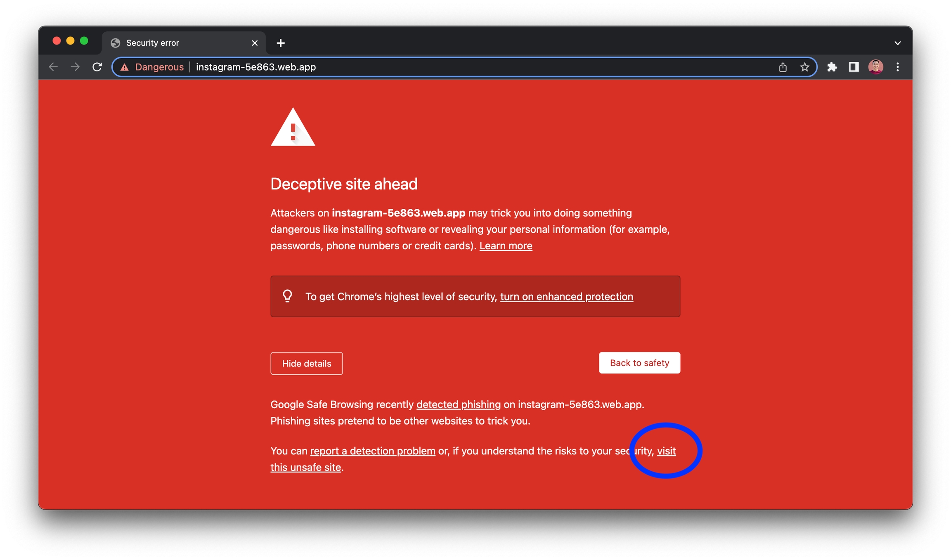Reload the page with the refresh icon
The image size is (951, 560).
(97, 67)
